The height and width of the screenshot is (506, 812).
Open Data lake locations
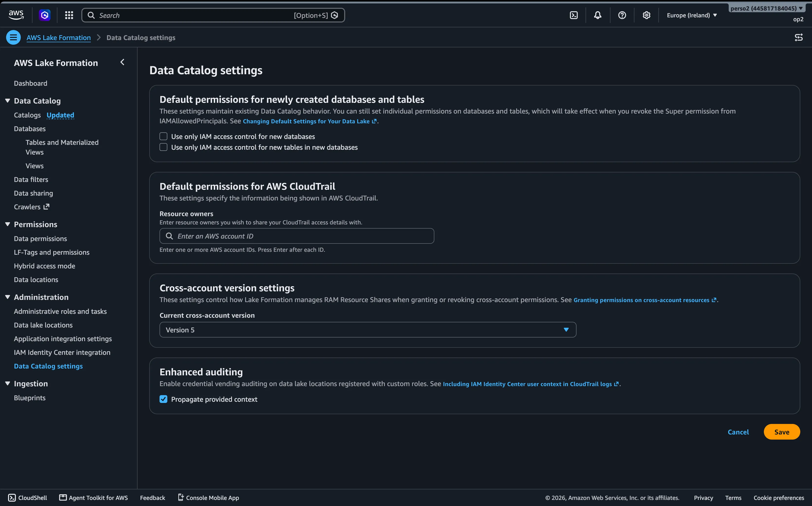coord(43,325)
